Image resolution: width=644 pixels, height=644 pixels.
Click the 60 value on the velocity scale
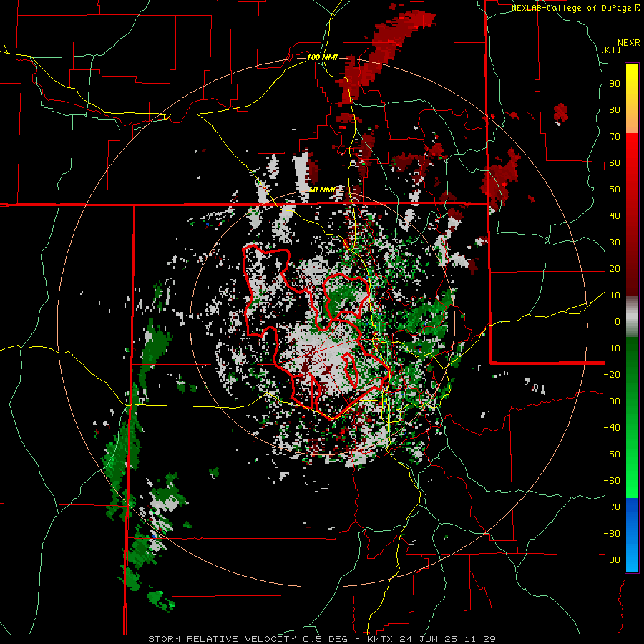(x=615, y=163)
